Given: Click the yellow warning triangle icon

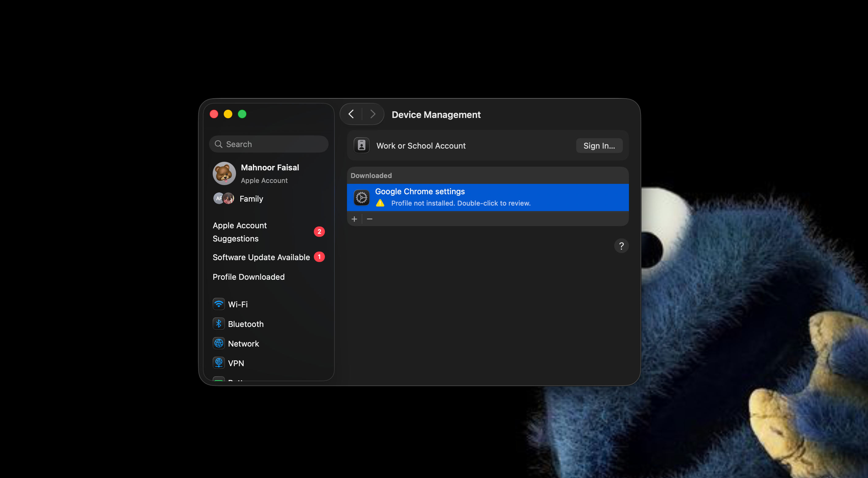Looking at the screenshot, I should click(x=380, y=203).
